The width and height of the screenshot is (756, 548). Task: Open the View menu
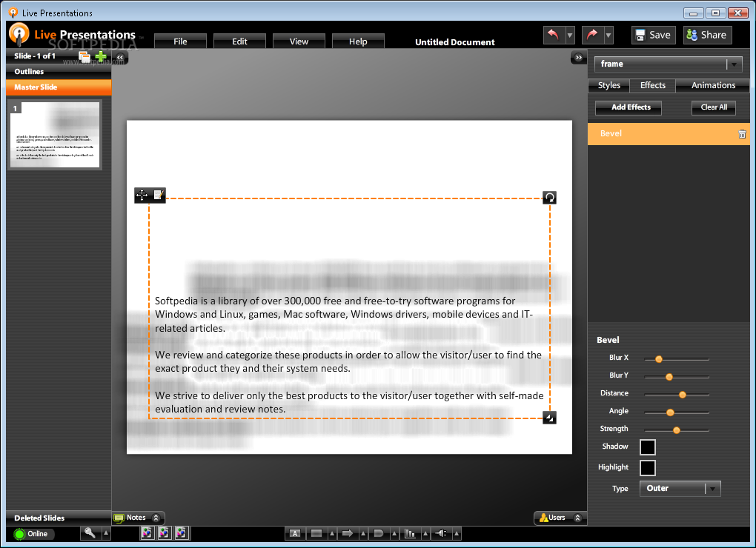coord(299,41)
